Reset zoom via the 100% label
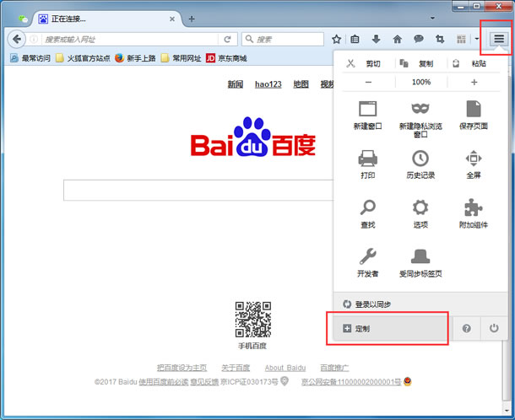The height and width of the screenshot is (420, 515). (x=421, y=82)
